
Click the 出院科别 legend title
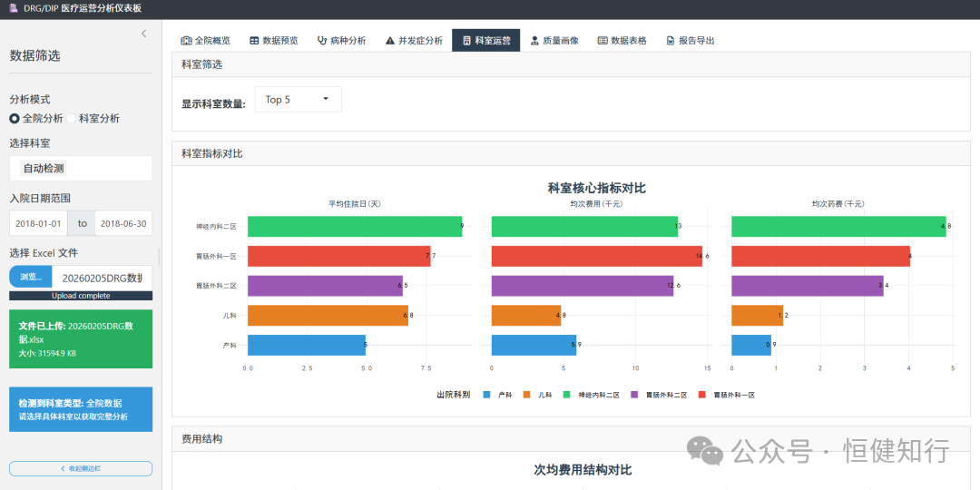pos(453,395)
